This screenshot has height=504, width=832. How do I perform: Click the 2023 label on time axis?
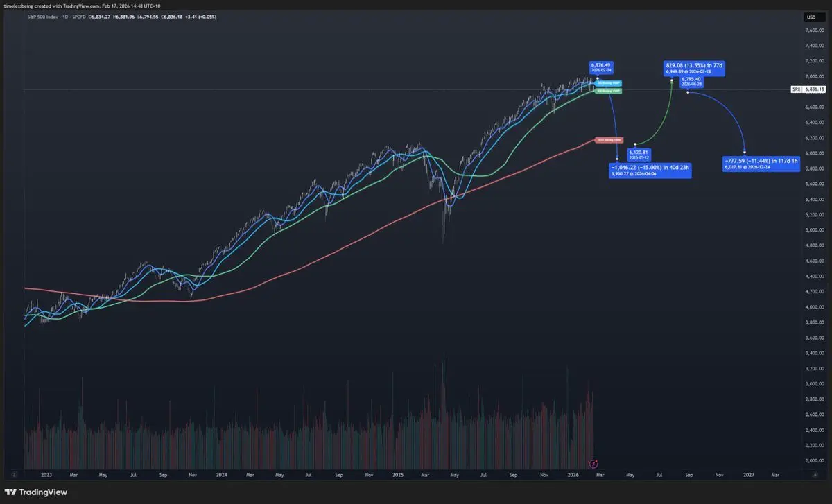pyautogui.click(x=46, y=476)
